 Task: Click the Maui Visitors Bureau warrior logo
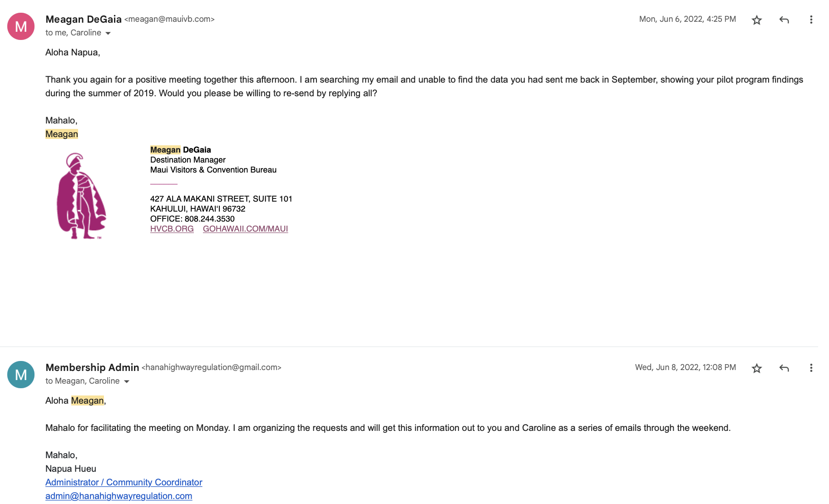point(81,196)
